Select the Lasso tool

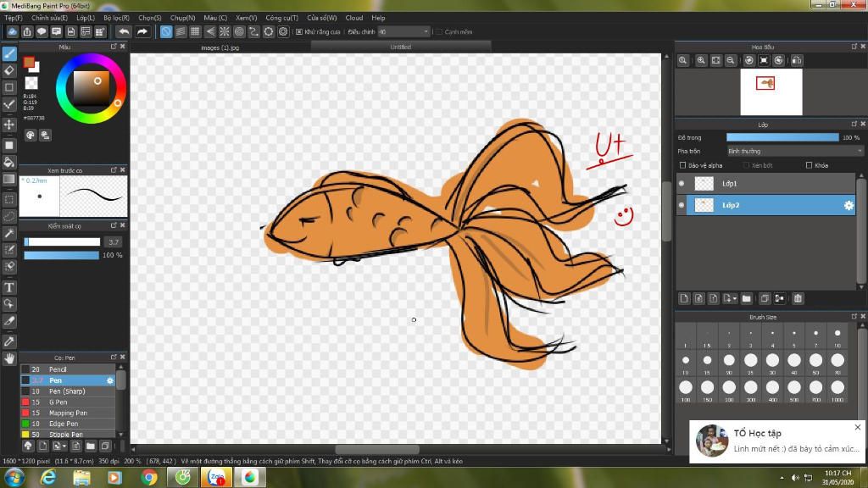(9, 216)
